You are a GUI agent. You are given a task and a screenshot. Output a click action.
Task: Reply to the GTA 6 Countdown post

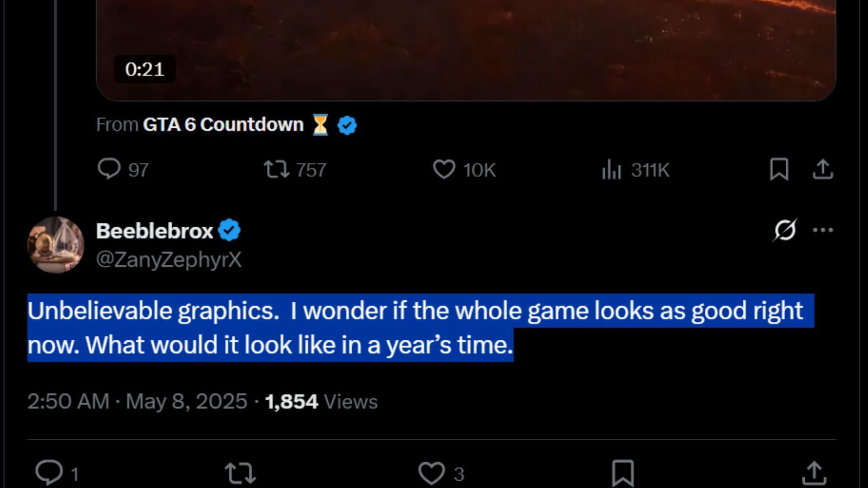tap(109, 169)
